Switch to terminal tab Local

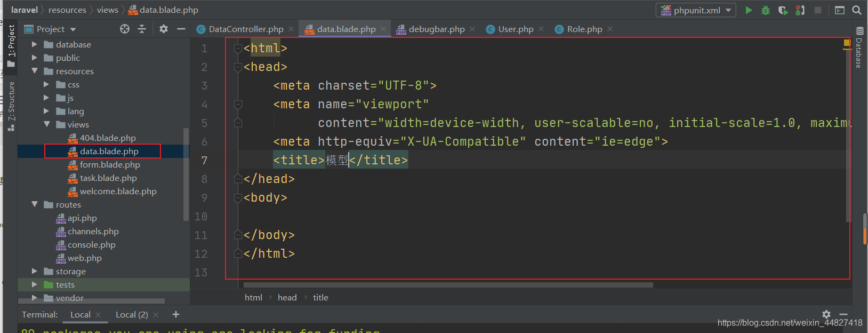point(81,315)
